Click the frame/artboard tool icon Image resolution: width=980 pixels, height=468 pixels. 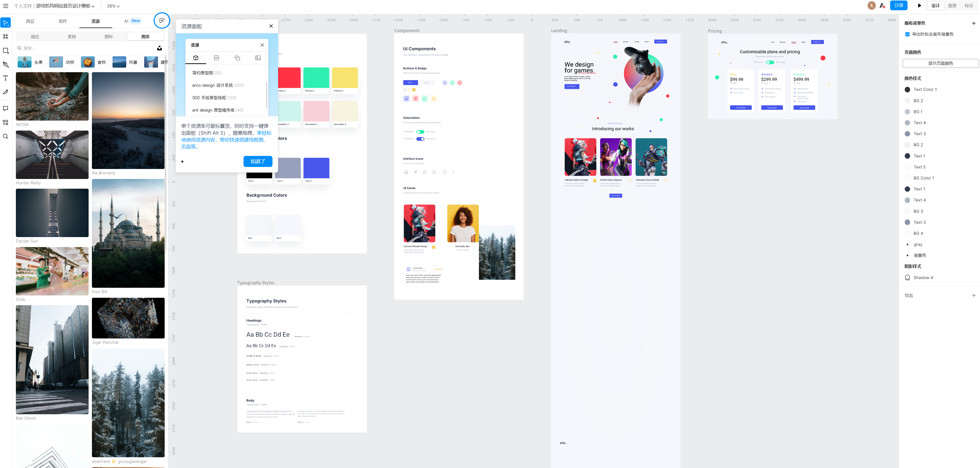(7, 35)
